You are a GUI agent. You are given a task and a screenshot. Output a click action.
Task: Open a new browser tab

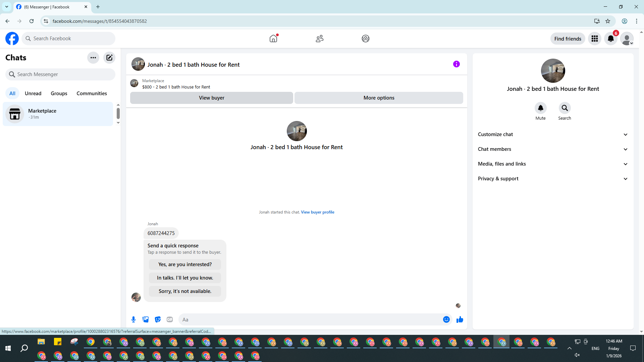pos(98,7)
